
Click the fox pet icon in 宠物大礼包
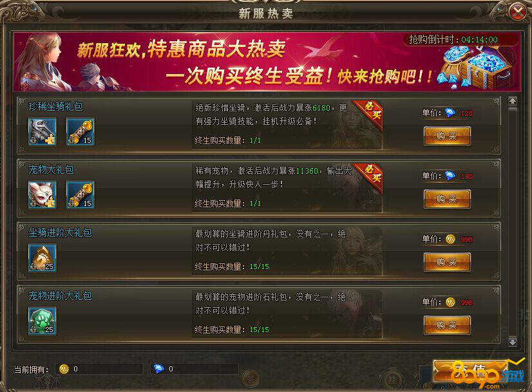[43, 194]
